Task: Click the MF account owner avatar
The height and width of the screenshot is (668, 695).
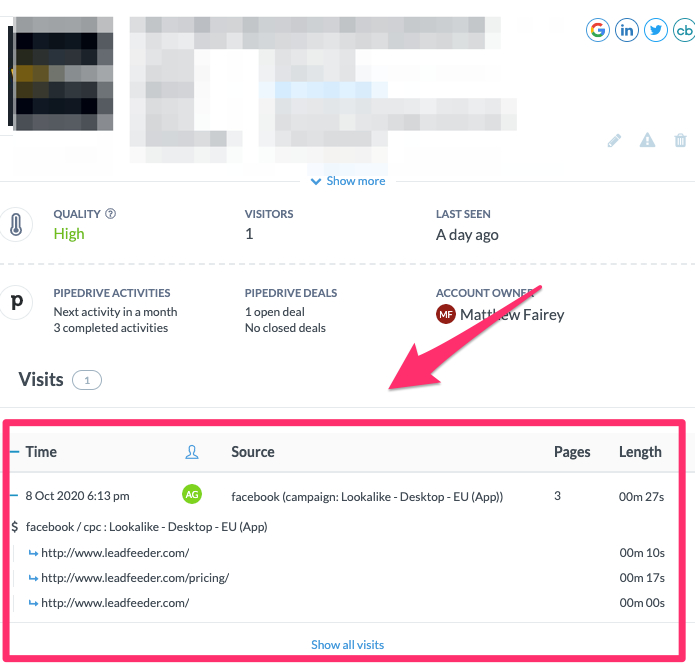Action: coord(446,314)
